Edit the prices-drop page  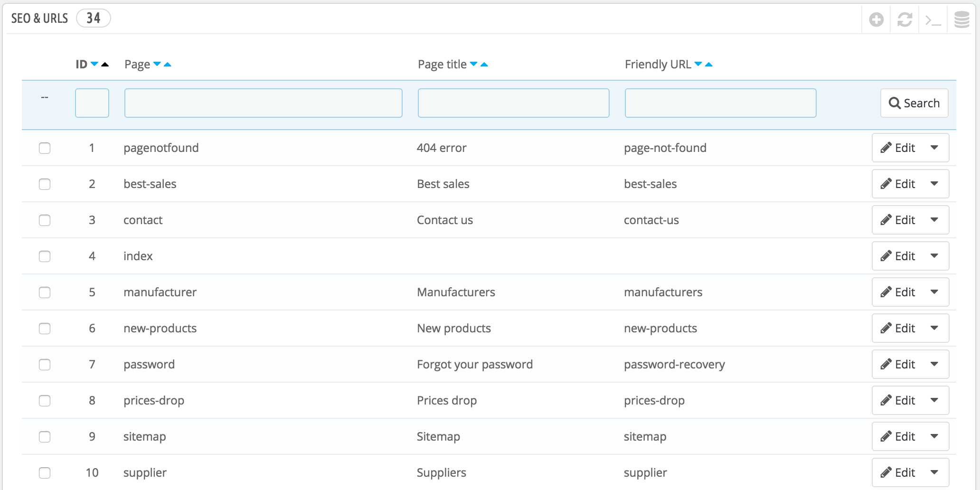(x=898, y=400)
